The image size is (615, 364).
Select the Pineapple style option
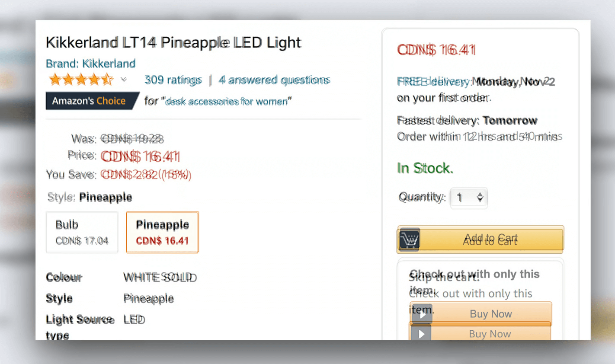coord(162,232)
